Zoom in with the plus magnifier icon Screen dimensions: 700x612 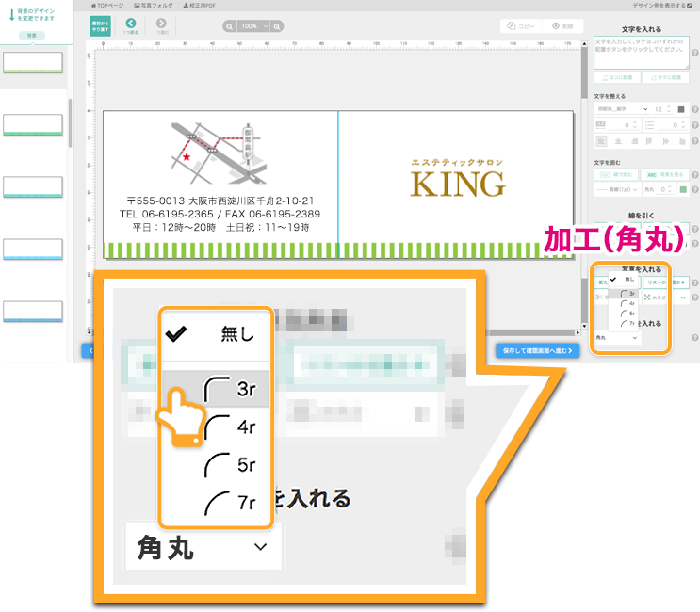click(x=277, y=26)
